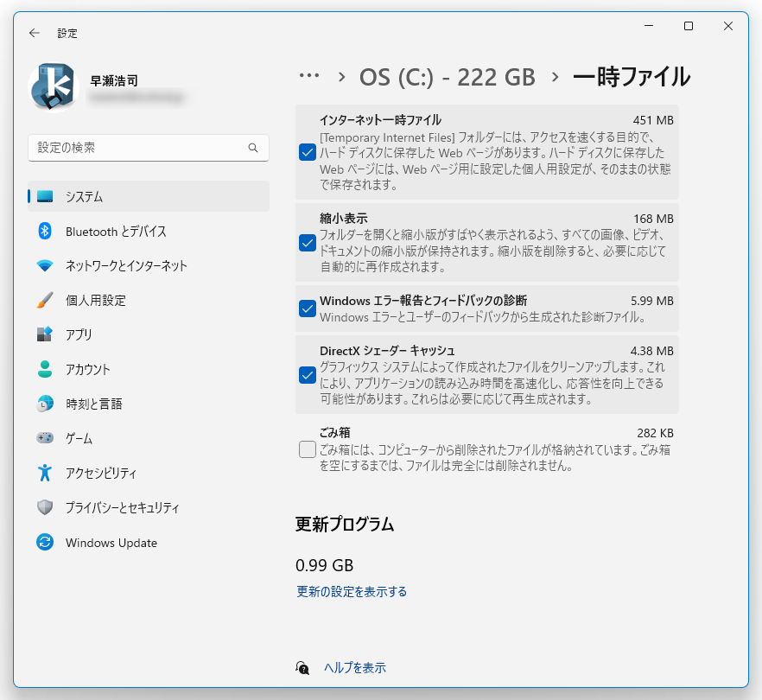Focus the 設定の検索 search box

point(149,148)
